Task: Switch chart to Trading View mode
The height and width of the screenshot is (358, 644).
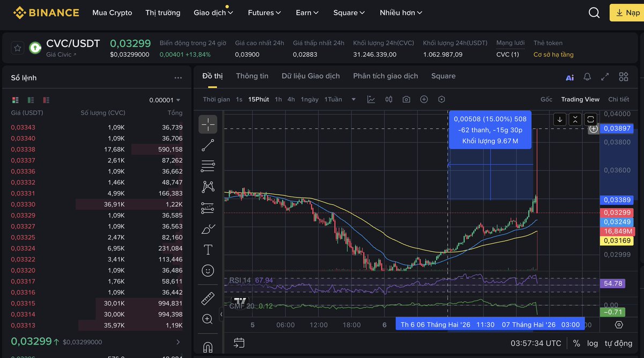Action: coord(580,99)
